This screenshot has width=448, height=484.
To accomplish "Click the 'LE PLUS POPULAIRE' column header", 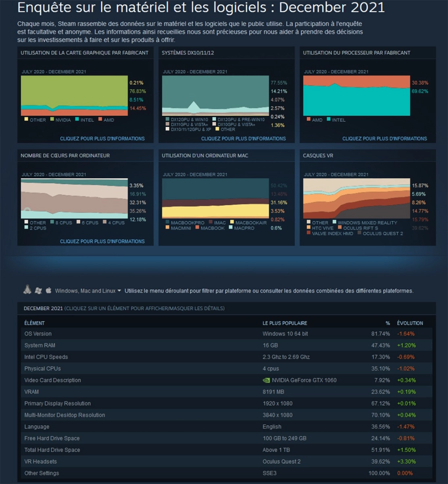I will click(x=285, y=323).
